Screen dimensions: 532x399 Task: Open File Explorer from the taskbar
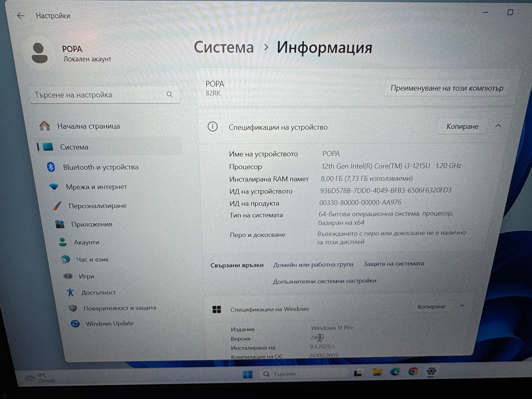tap(377, 372)
